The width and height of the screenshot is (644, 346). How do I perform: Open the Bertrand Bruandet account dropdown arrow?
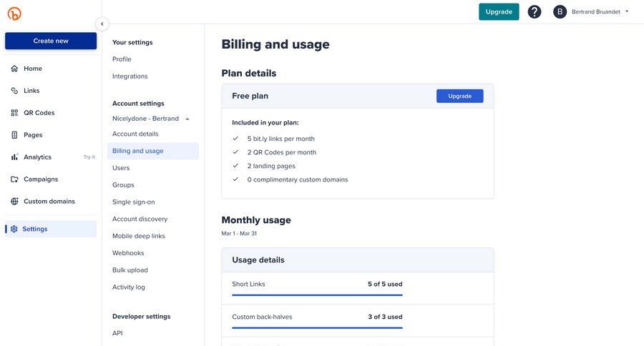pos(627,11)
